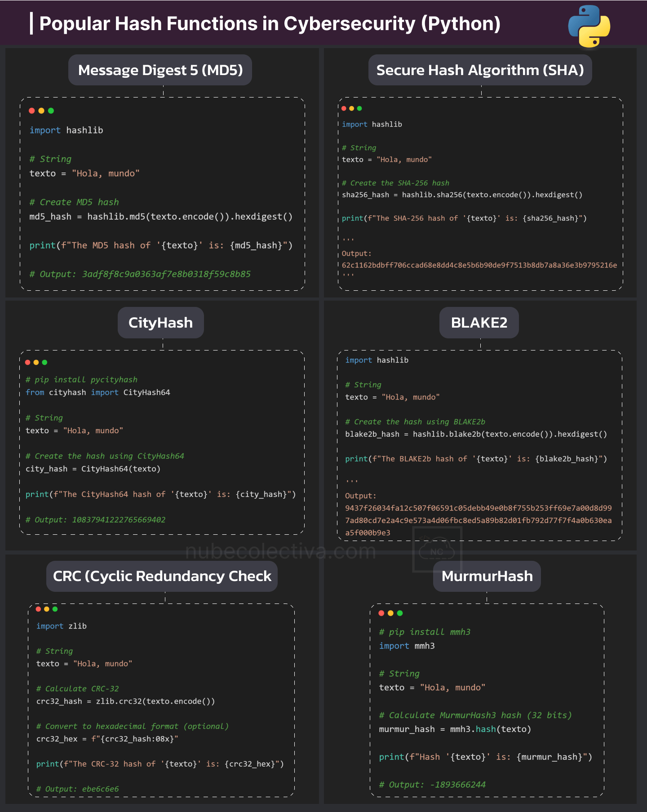The height and width of the screenshot is (812, 647).
Task: Click the city_hash = CityHash64(texto) line
Action: tap(93, 469)
